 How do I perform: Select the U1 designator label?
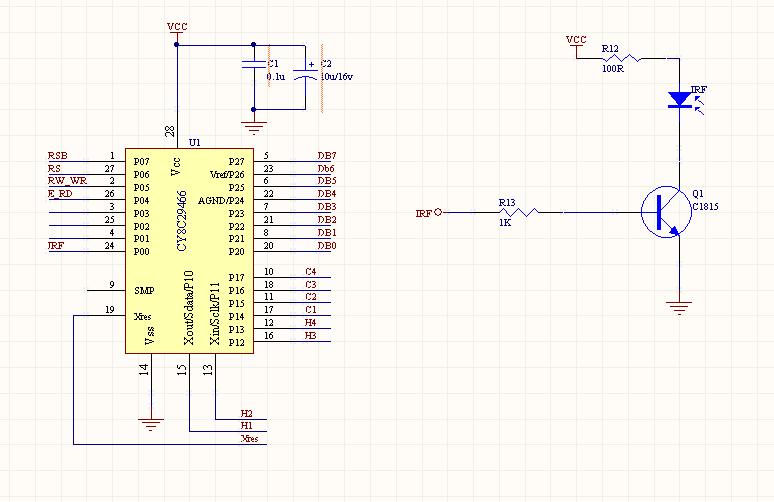195,143
